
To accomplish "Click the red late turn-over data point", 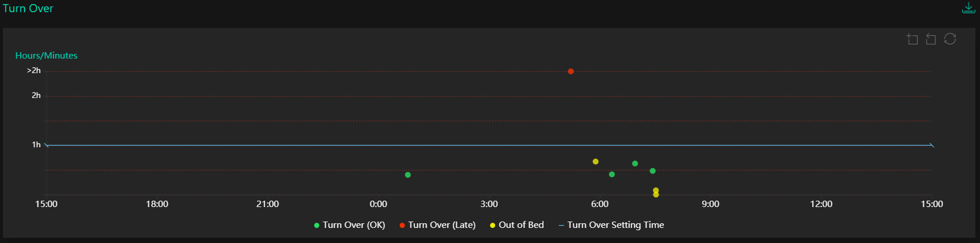I will 571,71.
